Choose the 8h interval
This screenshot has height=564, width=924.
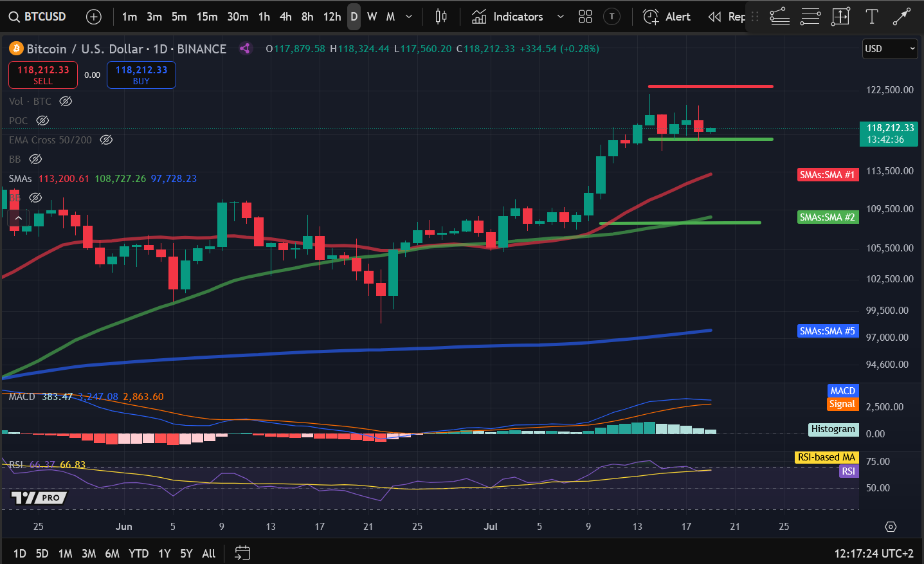tap(307, 17)
